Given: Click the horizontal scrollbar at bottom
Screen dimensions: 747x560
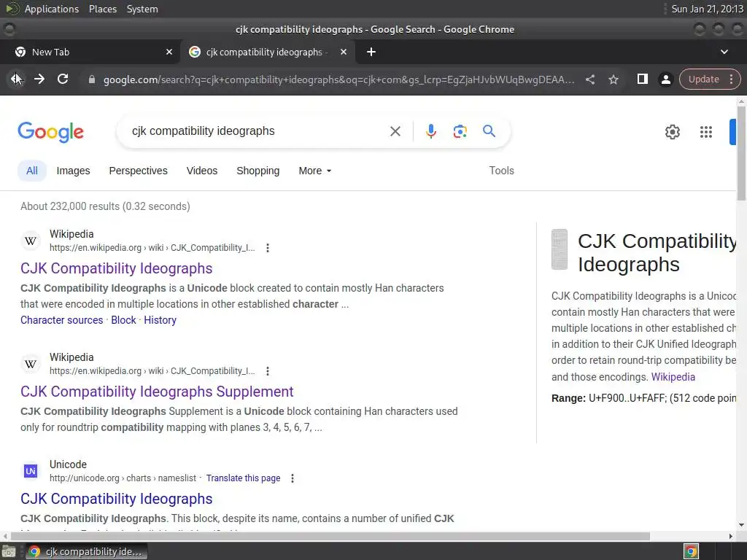Looking at the screenshot, I should (330, 536).
